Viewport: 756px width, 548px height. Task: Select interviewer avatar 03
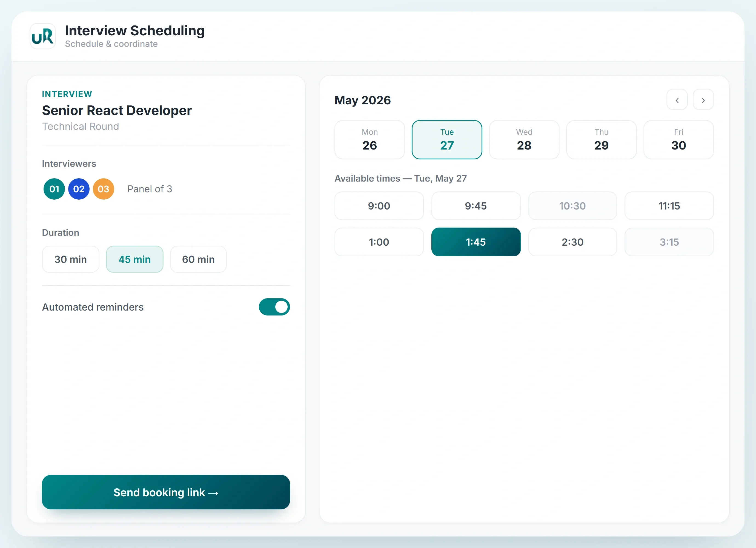coord(104,189)
